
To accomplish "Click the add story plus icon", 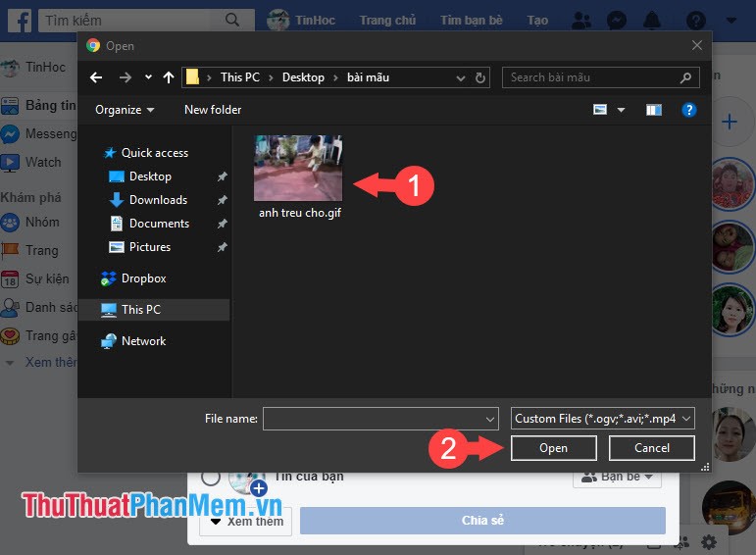I will pyautogui.click(x=259, y=488).
